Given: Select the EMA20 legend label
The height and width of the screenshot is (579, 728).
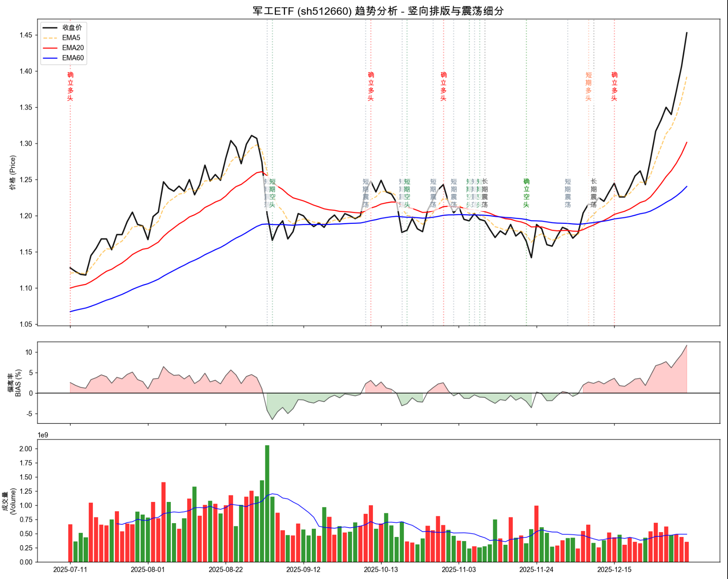Looking at the screenshot, I should tap(73, 48).
